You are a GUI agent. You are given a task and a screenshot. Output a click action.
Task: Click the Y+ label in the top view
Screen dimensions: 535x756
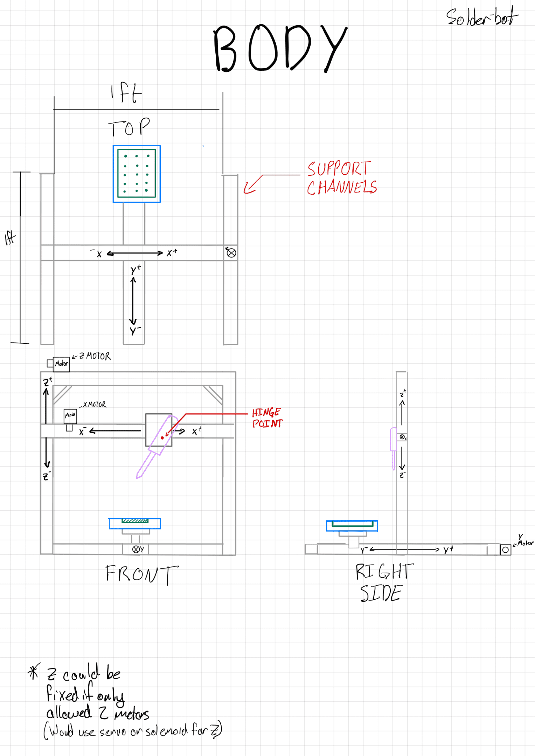coord(136,269)
